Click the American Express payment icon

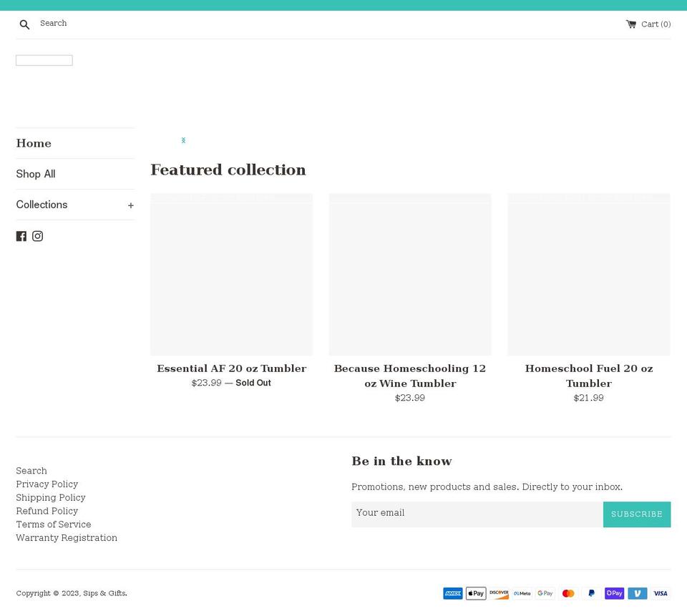(x=452, y=594)
